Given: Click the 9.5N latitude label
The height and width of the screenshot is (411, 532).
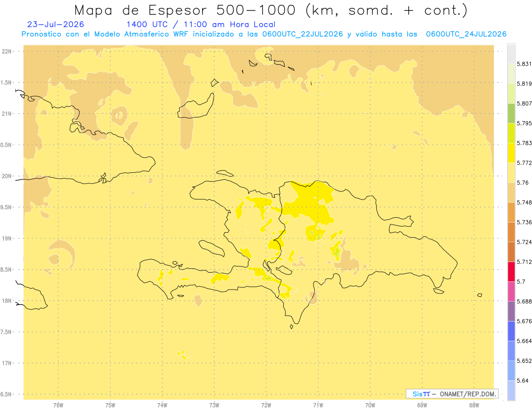Looking at the screenshot, I should (x=7, y=207).
